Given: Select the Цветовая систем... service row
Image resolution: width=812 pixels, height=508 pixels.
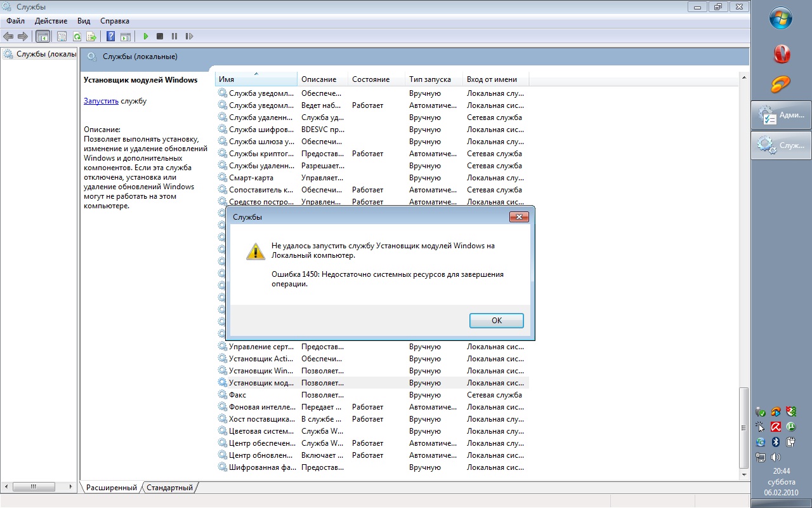Looking at the screenshot, I should pyautogui.click(x=372, y=431).
